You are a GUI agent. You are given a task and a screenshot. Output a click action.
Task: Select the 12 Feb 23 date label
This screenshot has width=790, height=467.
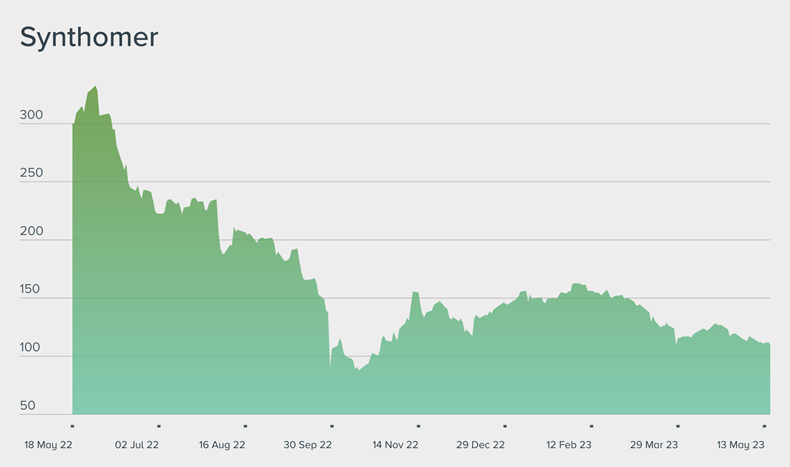click(x=568, y=444)
